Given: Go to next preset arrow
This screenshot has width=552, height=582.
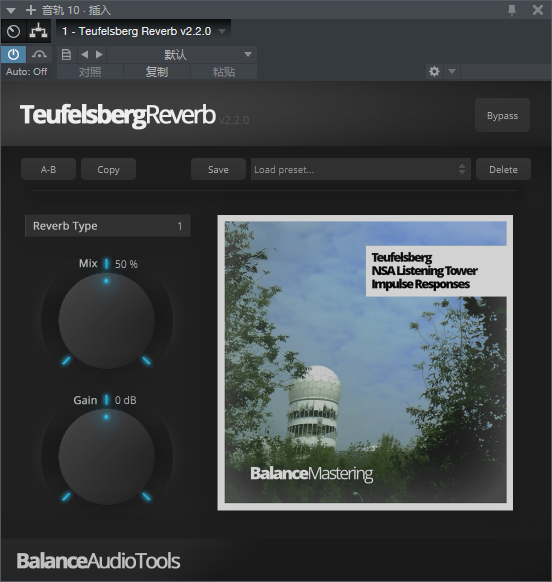Looking at the screenshot, I should pos(99,55).
